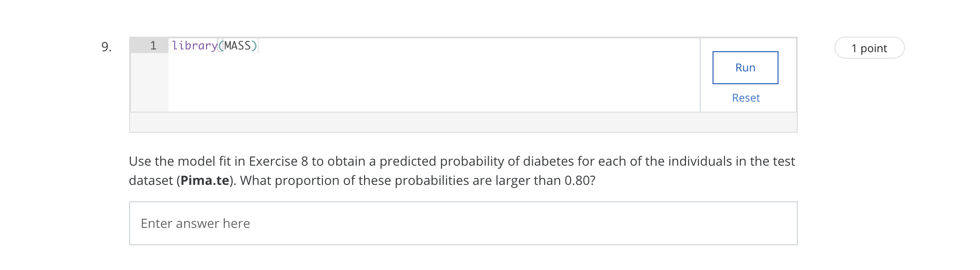Click question number 9 label

coord(106,47)
